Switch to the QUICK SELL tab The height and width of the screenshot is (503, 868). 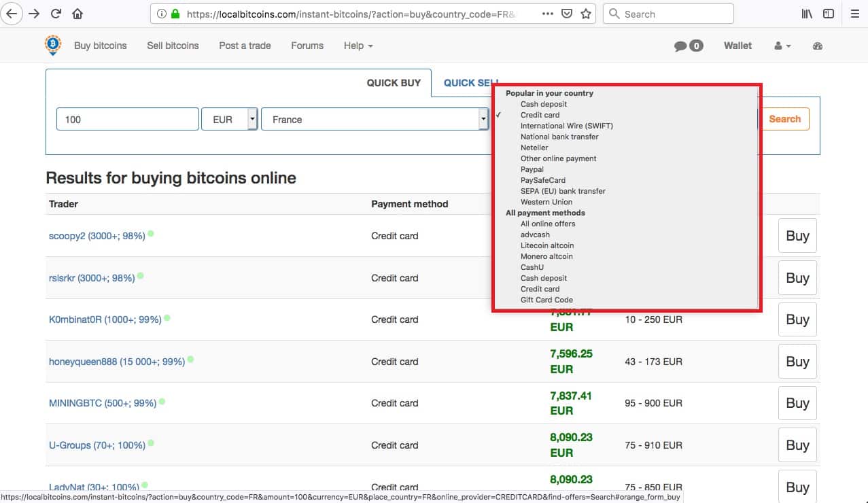(x=472, y=83)
